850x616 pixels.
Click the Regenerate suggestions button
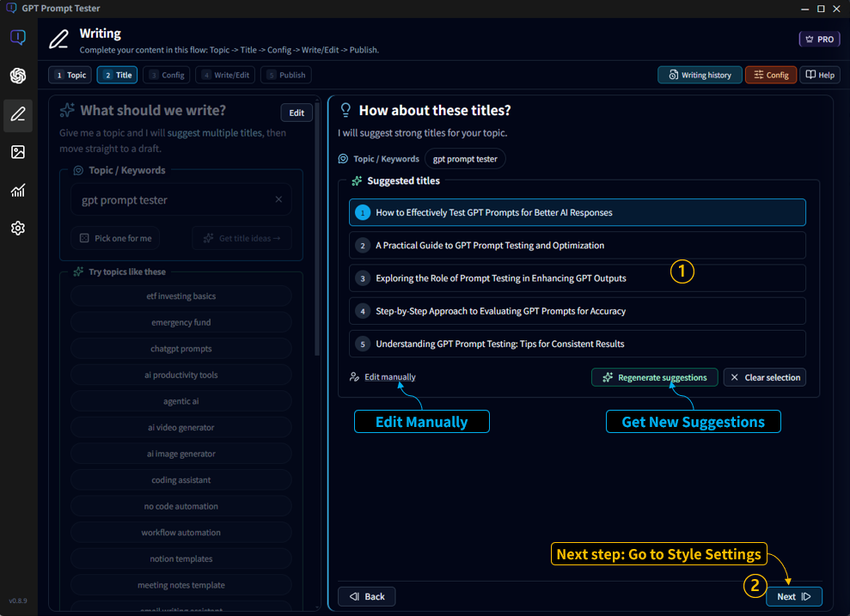point(654,377)
